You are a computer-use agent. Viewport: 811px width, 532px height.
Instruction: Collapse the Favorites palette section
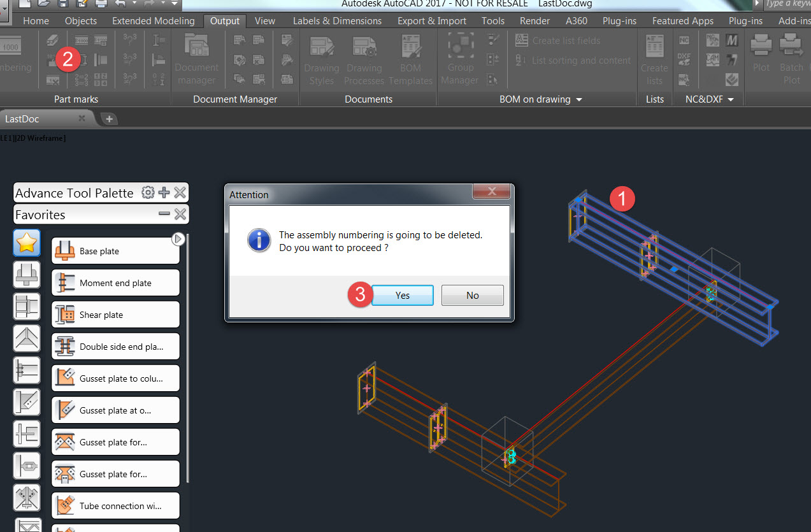click(164, 214)
